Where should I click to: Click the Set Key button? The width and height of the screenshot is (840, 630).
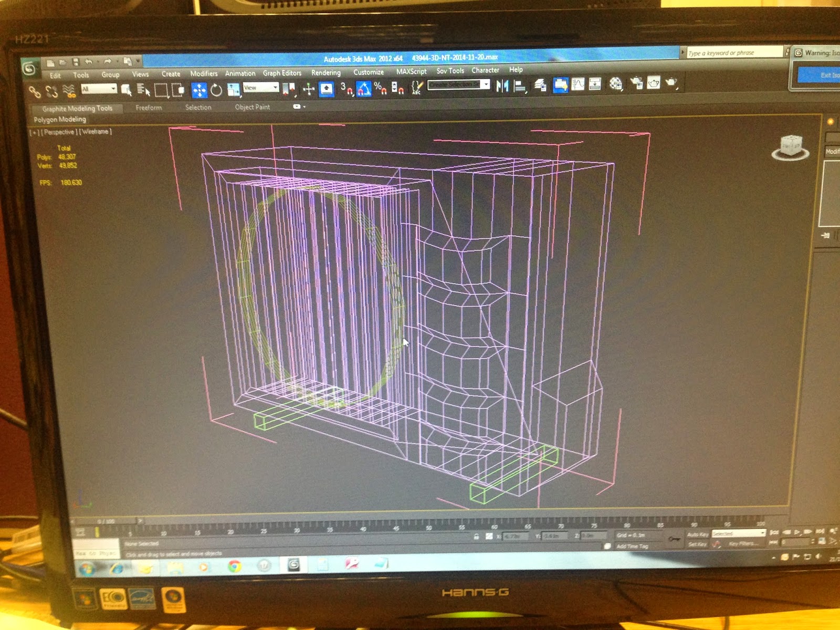click(x=696, y=544)
